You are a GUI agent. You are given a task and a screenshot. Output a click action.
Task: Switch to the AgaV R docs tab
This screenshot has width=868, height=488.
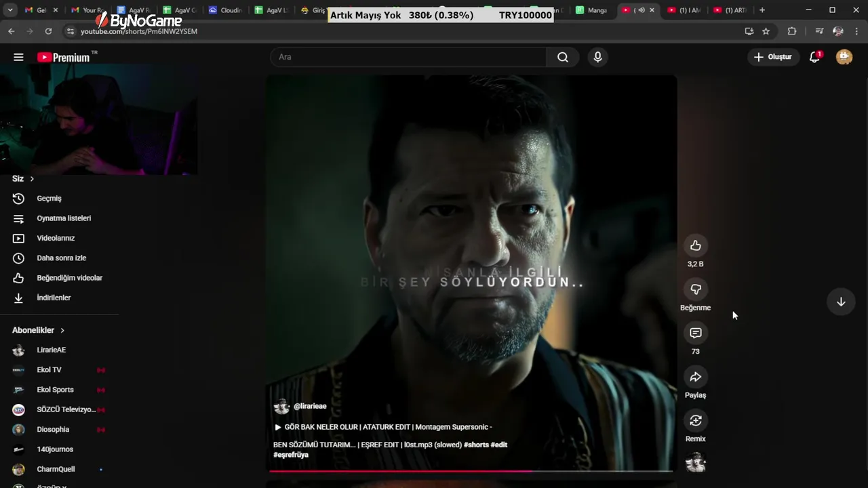click(x=134, y=10)
